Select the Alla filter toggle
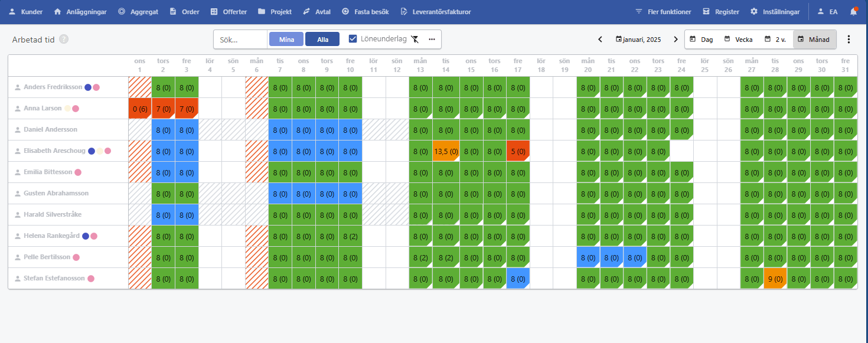 coord(322,40)
